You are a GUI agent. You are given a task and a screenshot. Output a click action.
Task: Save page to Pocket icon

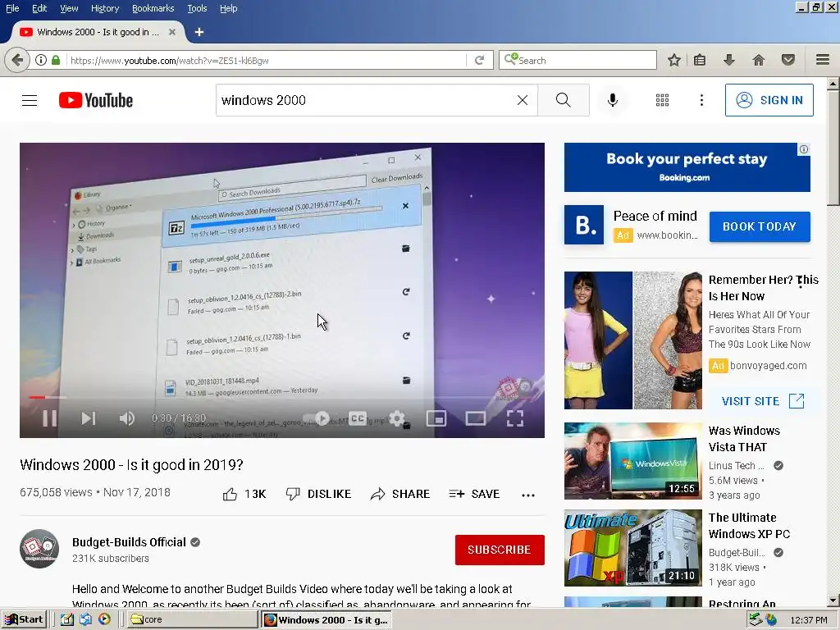[x=788, y=60]
